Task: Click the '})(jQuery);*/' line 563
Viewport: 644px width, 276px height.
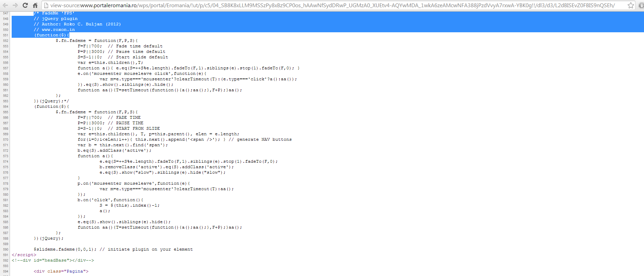Action: point(51,101)
